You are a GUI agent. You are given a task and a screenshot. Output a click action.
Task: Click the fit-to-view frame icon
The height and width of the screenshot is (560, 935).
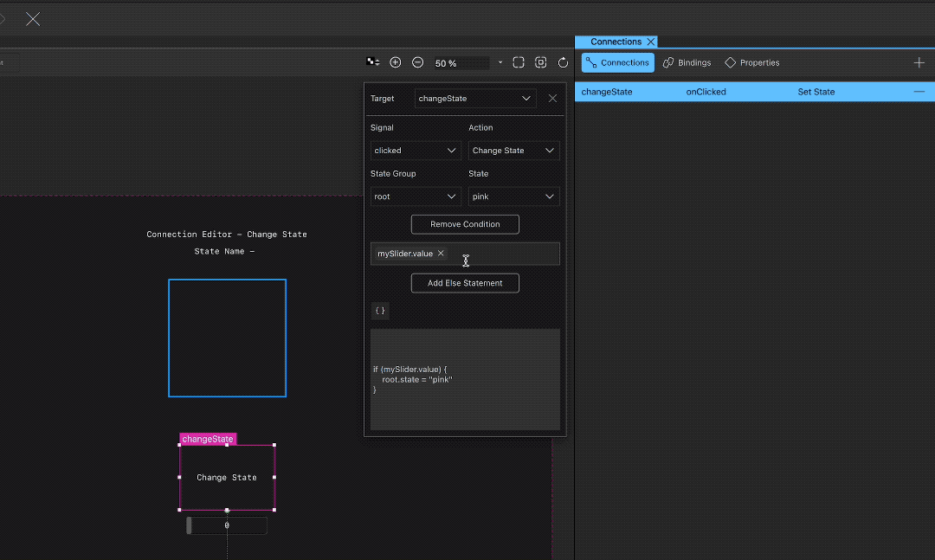518,61
